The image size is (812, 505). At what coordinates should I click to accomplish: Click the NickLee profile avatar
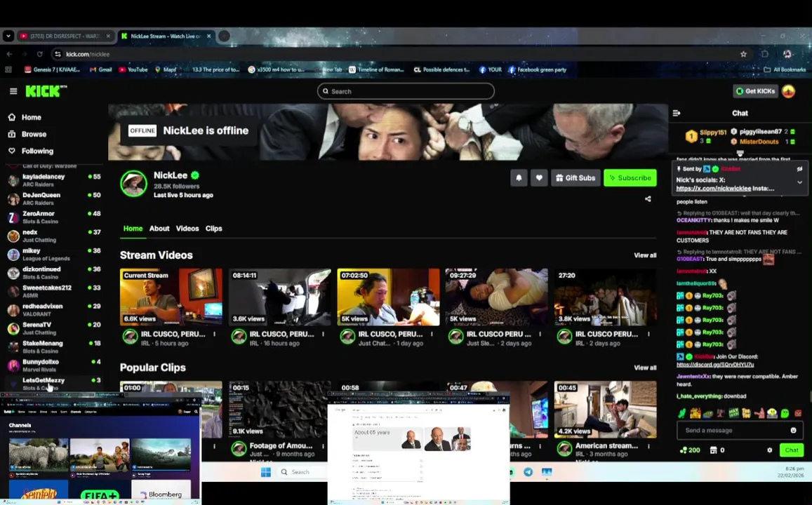133,183
